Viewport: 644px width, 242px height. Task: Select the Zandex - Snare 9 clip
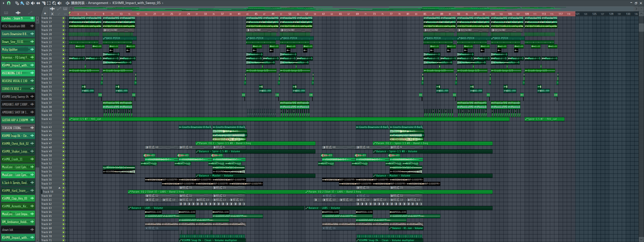tap(15, 18)
